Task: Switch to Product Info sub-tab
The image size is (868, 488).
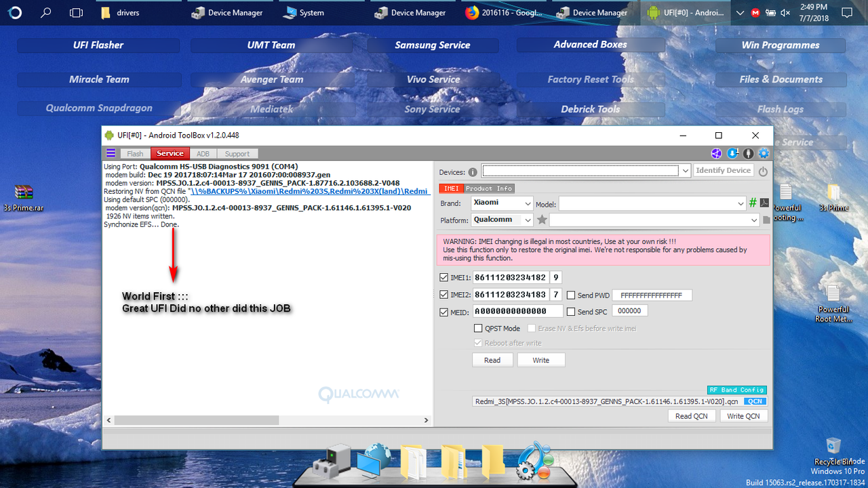Action: point(489,188)
